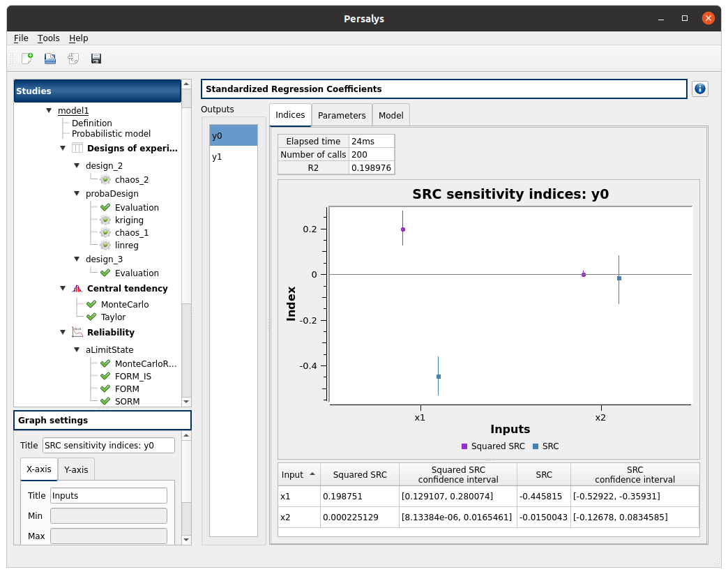Click into the graph Title text field
The width and height of the screenshot is (728, 574).
tap(108, 446)
